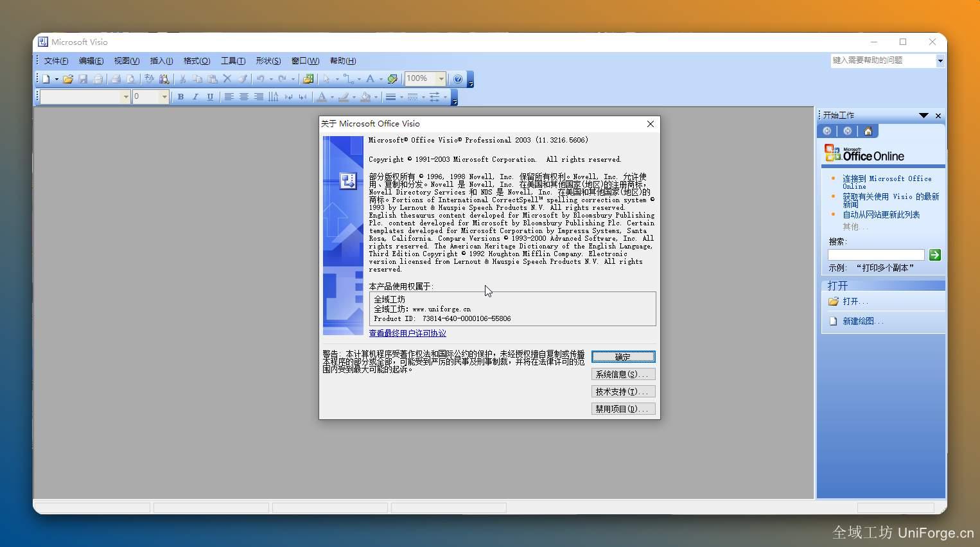Click the Open folder toolbar icon

(x=67, y=79)
